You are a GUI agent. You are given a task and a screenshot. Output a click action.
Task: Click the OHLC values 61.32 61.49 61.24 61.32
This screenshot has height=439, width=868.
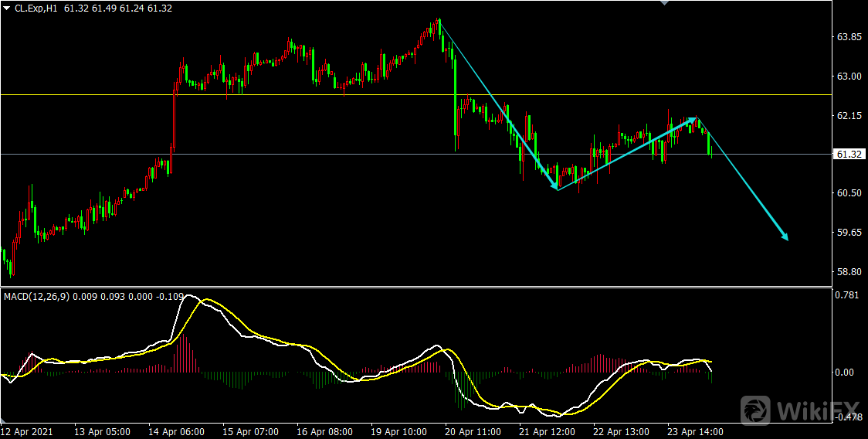click(x=118, y=9)
